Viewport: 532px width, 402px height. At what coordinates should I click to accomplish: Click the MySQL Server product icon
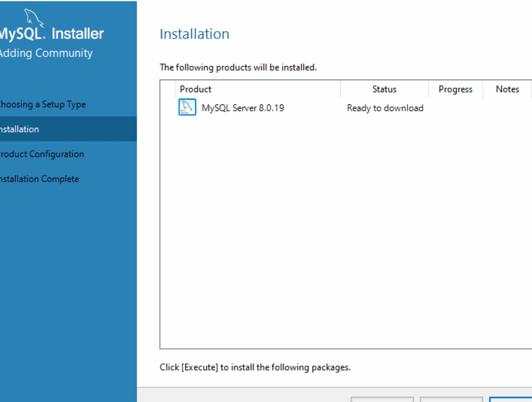pyautogui.click(x=187, y=107)
